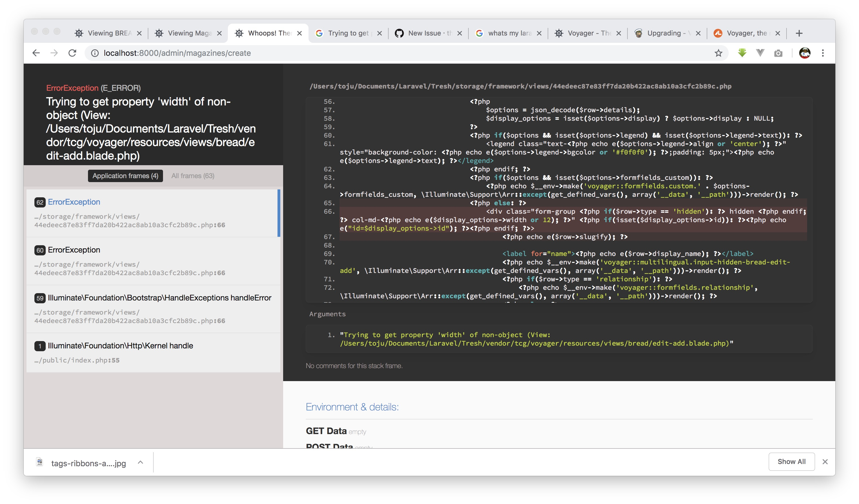Go back to the previous page
The height and width of the screenshot is (504, 859).
[36, 53]
